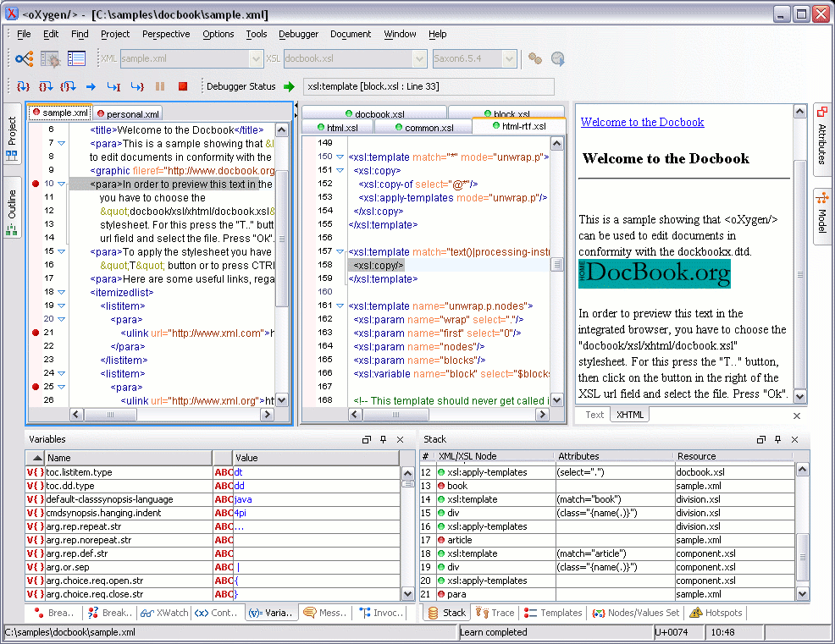Click the DocBook.org banner image
This screenshot has width=835, height=644.
coord(655,273)
